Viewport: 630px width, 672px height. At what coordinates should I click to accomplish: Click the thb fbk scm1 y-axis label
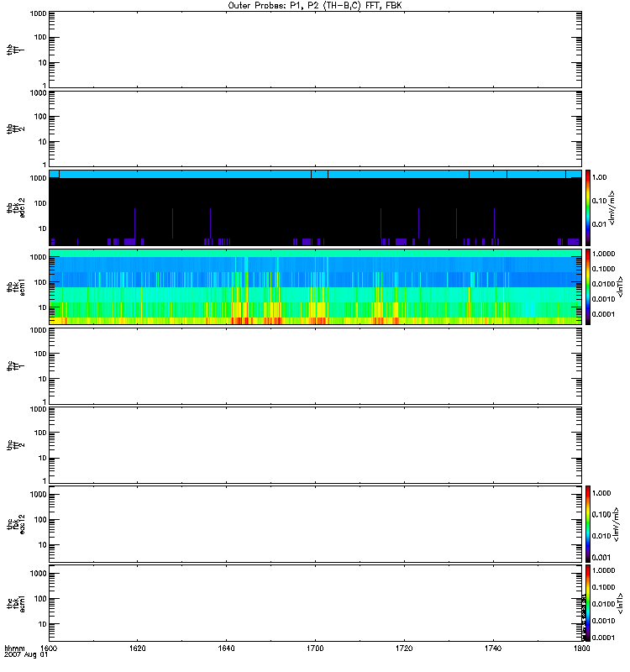tap(12, 286)
